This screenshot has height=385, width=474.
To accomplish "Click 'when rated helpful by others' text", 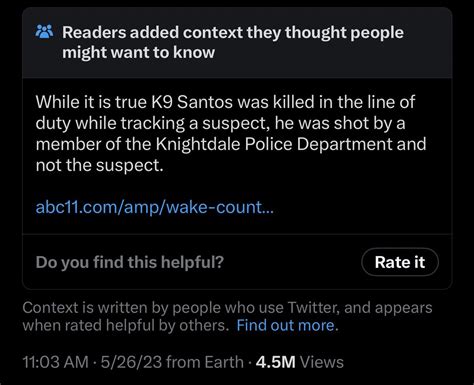I will coord(124,325).
